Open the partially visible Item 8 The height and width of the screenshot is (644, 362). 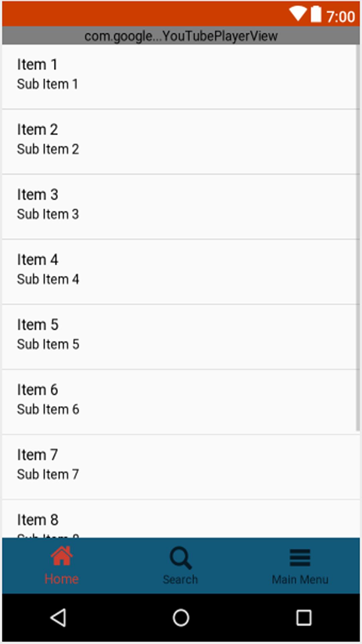coord(181,519)
